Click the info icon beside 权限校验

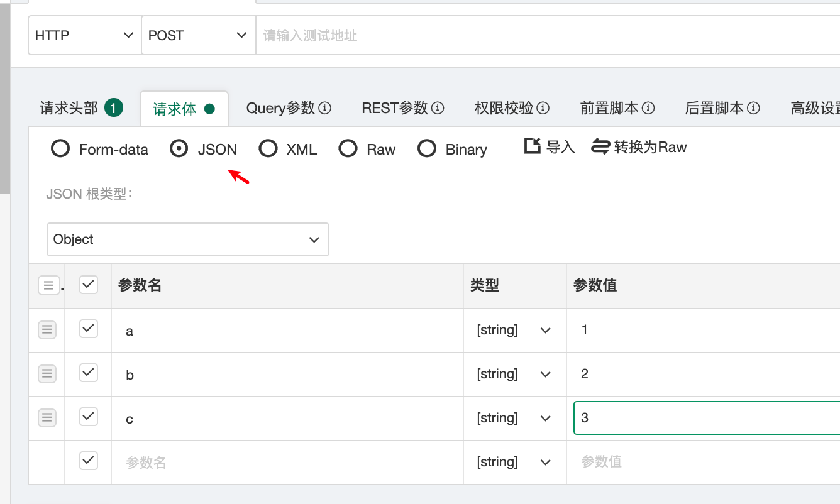click(543, 108)
